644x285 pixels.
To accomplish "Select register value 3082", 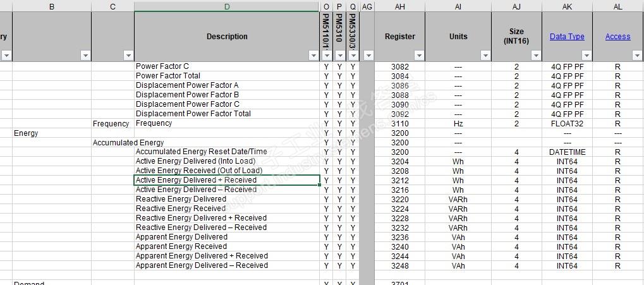I will [x=399, y=66].
